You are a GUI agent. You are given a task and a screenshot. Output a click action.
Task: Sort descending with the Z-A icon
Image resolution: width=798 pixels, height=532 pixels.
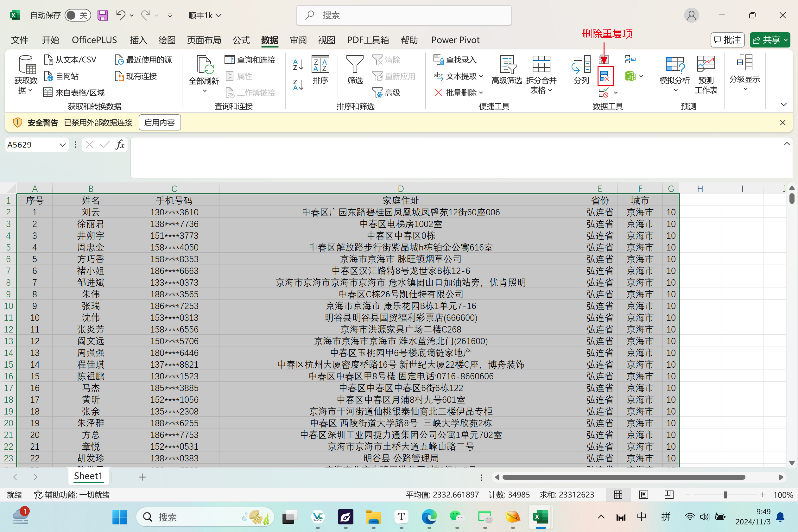click(298, 85)
